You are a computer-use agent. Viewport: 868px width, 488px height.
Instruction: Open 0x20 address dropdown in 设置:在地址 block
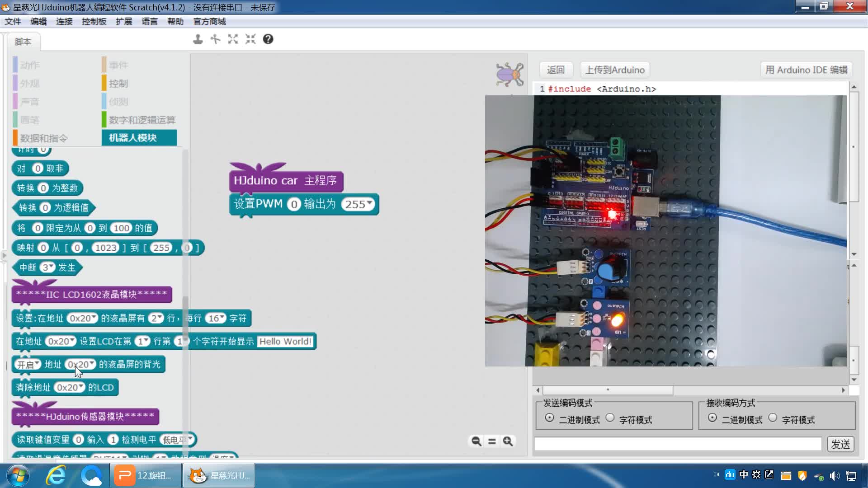pyautogui.click(x=82, y=319)
